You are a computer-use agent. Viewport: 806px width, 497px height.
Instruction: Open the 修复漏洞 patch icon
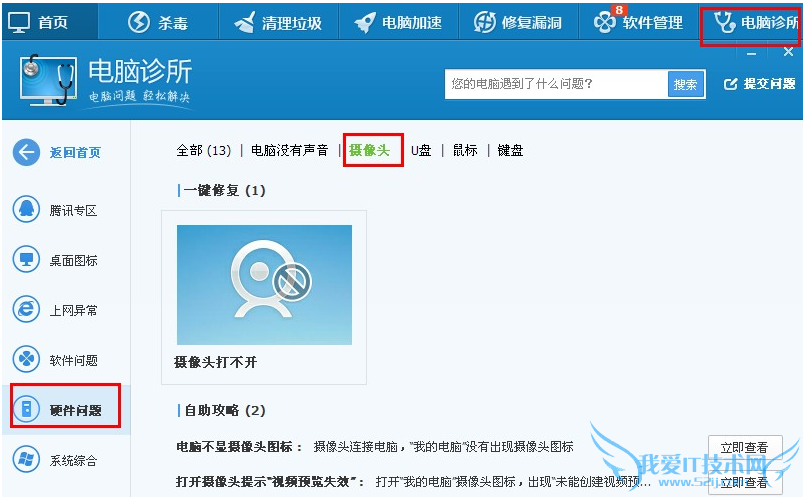484,22
